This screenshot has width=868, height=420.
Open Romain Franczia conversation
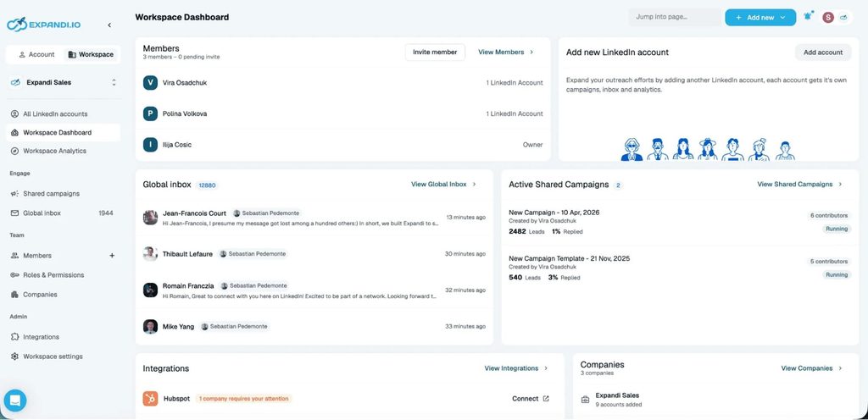point(314,290)
